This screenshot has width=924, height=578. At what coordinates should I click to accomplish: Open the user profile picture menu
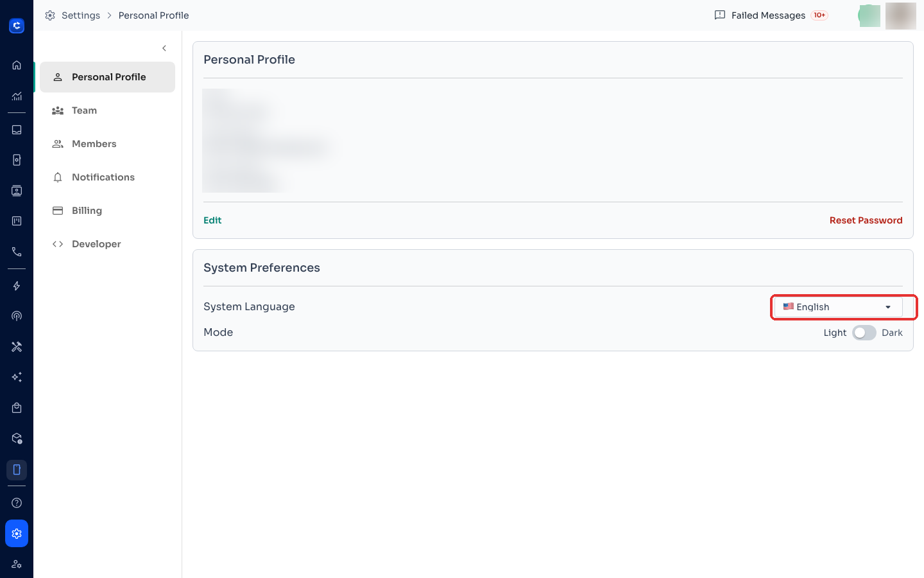[901, 15]
